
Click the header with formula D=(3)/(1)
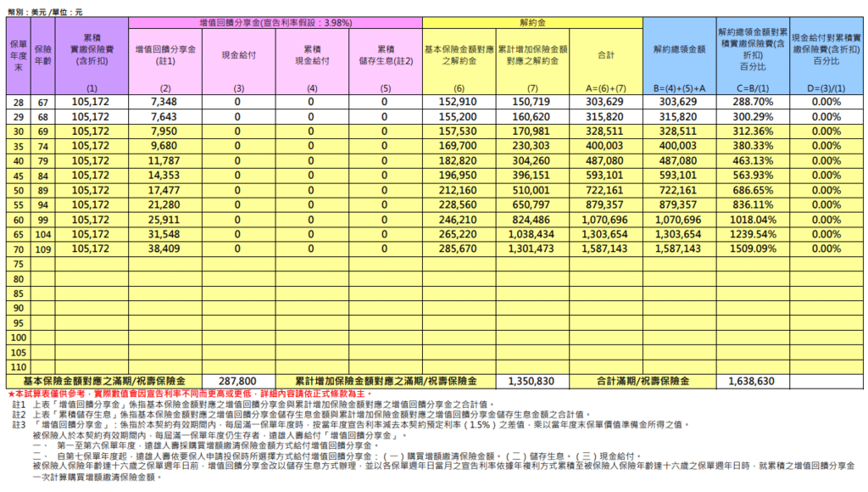click(x=826, y=55)
